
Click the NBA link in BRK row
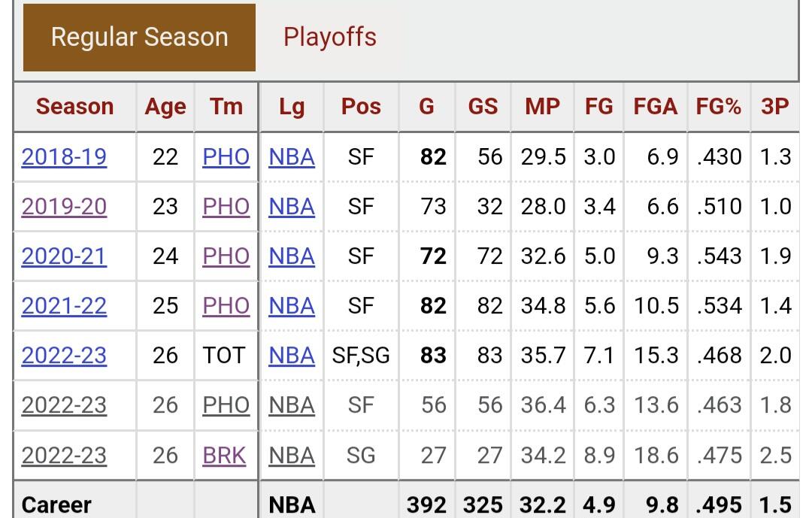click(291, 455)
